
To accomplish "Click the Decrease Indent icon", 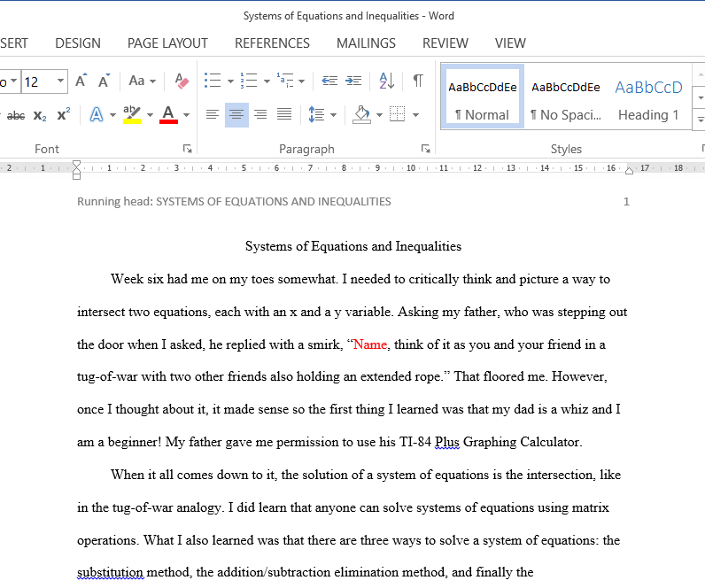I will (x=329, y=81).
